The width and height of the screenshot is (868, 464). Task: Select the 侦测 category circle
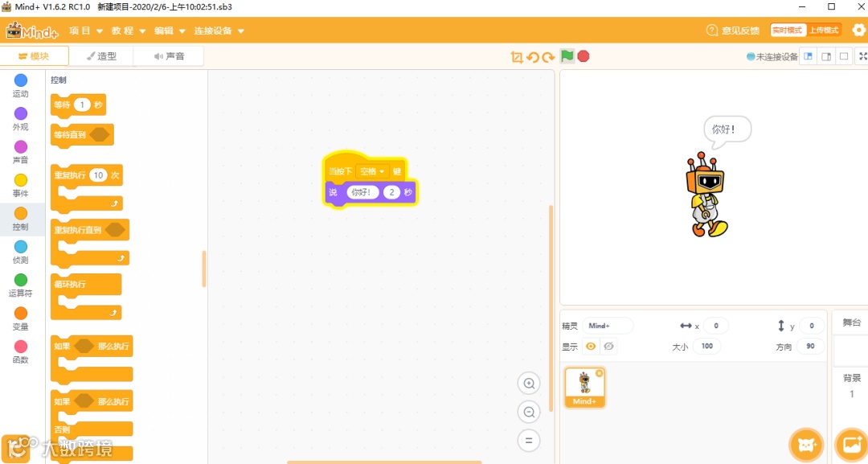pos(20,246)
